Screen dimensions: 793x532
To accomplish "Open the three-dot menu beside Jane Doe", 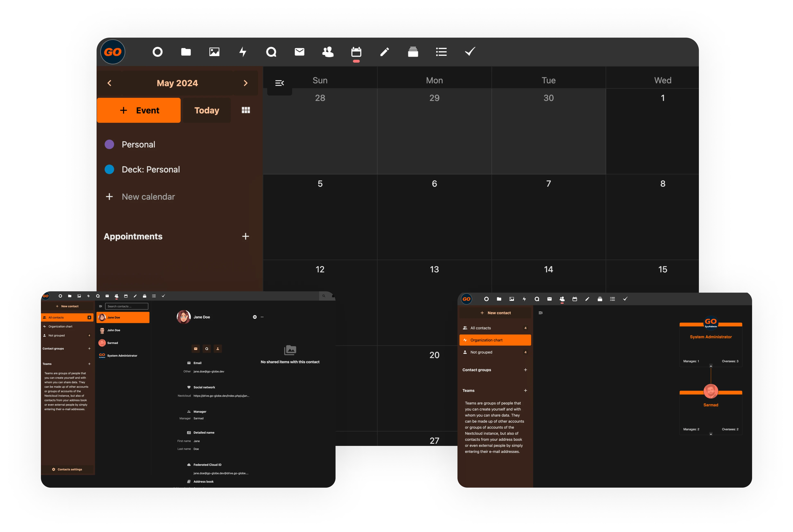I will tap(262, 317).
